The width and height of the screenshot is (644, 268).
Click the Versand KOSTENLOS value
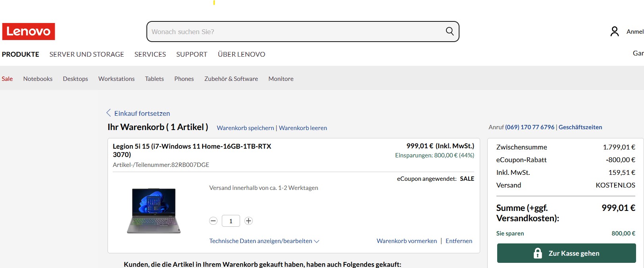(615, 185)
